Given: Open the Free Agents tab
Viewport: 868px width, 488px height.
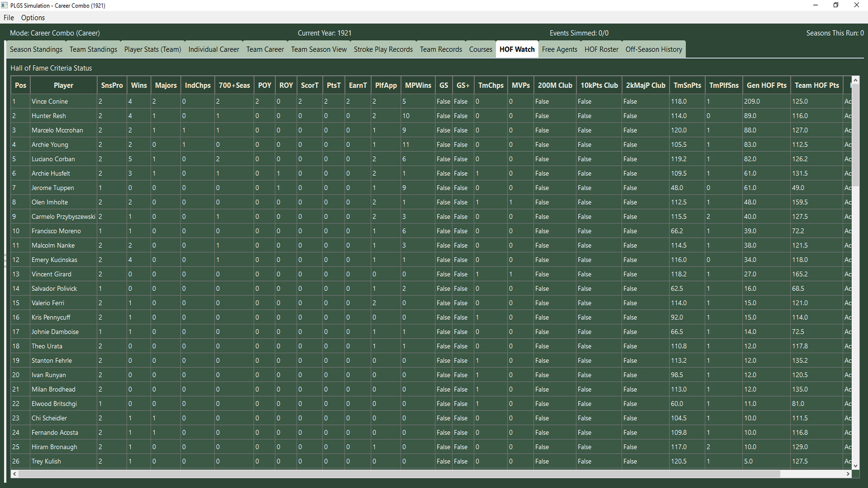Looking at the screenshot, I should (559, 49).
